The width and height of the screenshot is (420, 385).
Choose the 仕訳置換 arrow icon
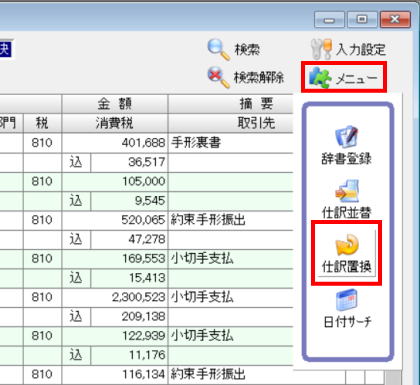pos(347,244)
